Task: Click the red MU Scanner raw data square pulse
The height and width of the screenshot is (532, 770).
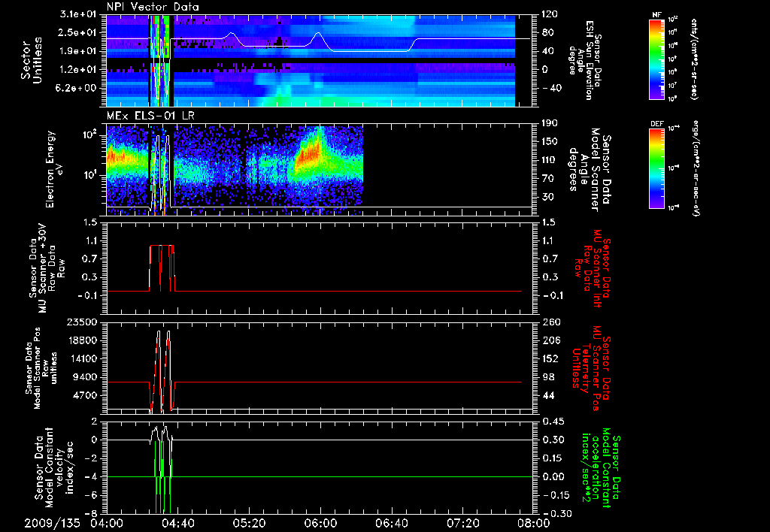Action: coord(162,268)
